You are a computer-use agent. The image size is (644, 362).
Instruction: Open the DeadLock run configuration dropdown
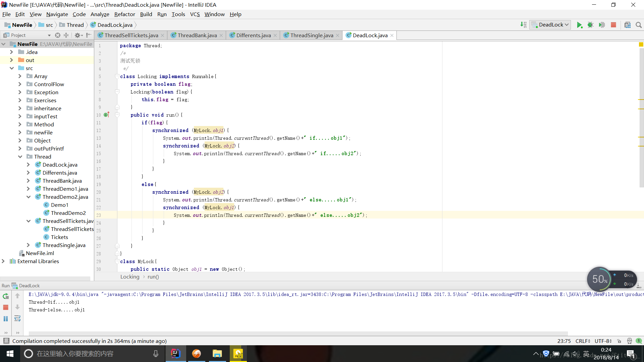pos(550,25)
